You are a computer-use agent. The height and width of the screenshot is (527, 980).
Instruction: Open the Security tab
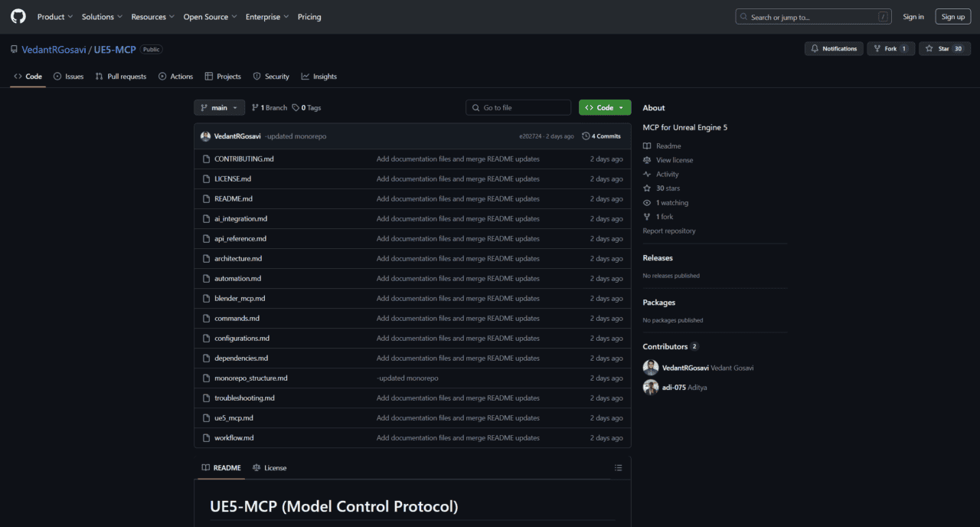(x=271, y=77)
